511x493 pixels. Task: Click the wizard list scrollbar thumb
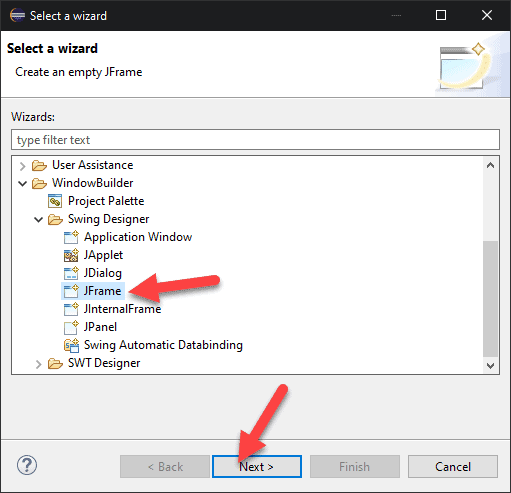pyautogui.click(x=490, y=299)
